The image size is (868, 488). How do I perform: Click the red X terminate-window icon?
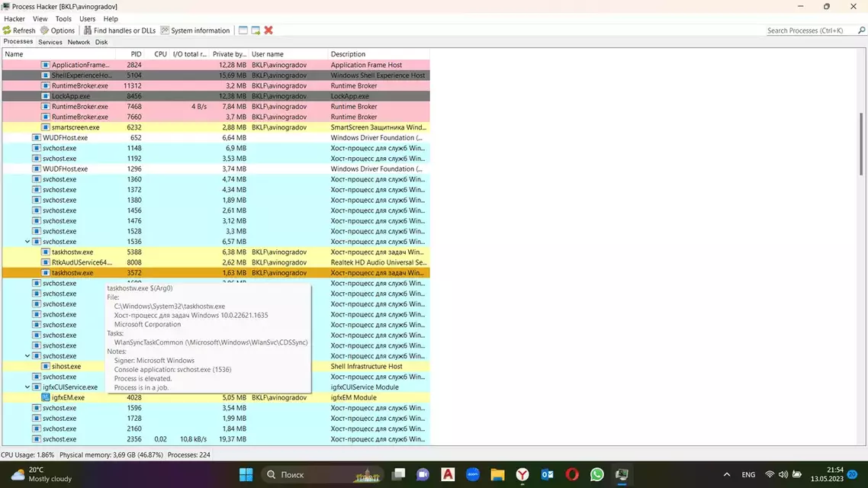268,30
